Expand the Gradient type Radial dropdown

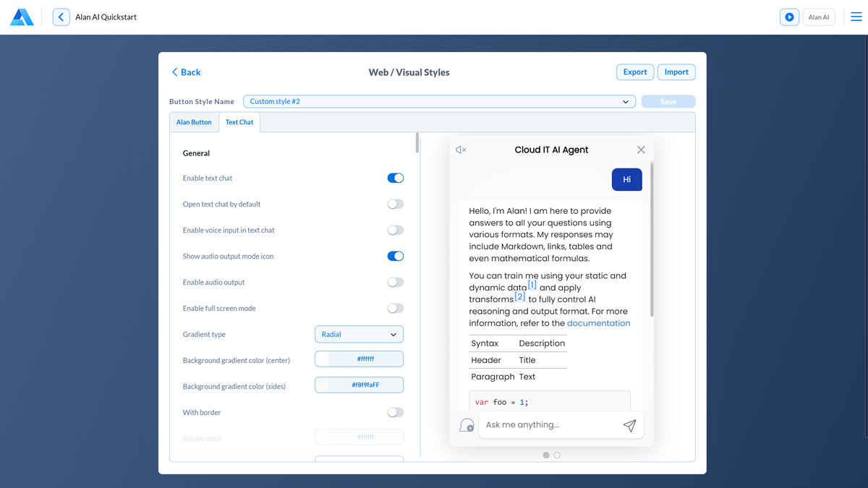pos(359,335)
